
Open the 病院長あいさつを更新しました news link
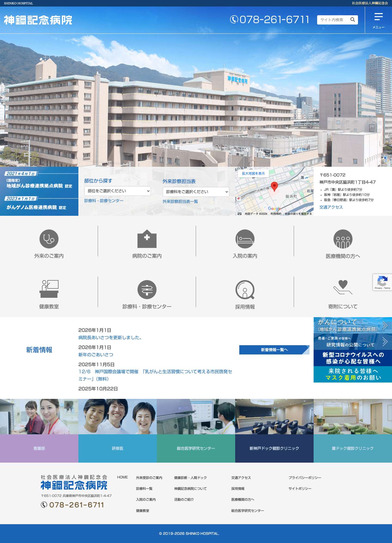coord(110,338)
